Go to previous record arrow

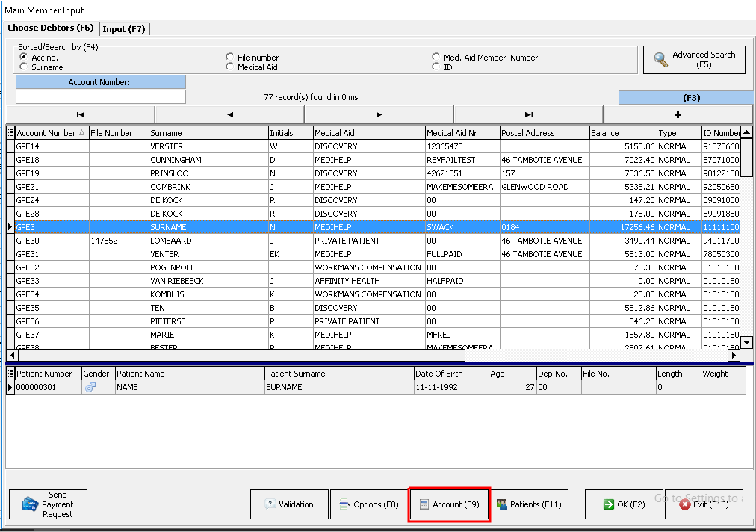click(x=229, y=114)
